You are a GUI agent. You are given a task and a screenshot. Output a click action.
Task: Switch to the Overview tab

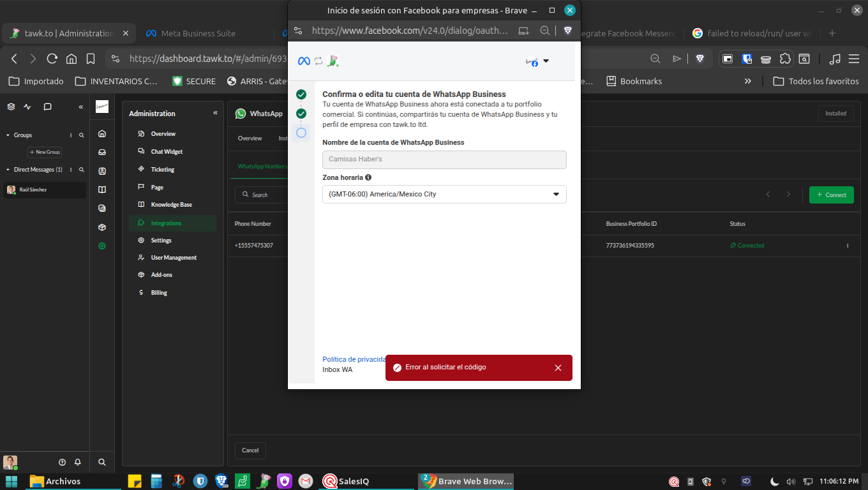[x=250, y=138]
